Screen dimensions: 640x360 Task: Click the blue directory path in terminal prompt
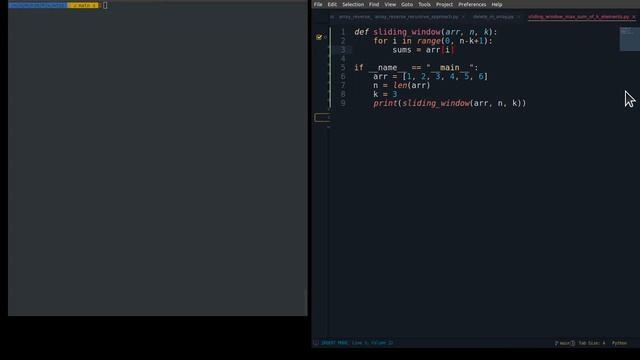(x=38, y=5)
